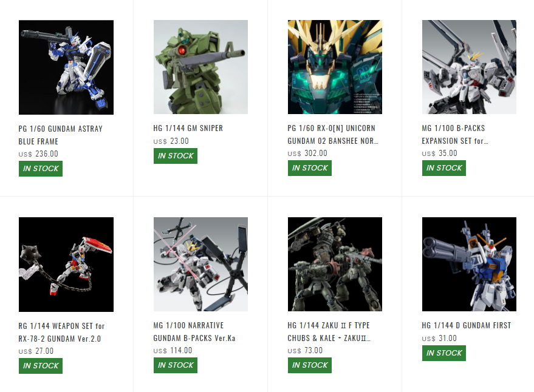The image size is (534, 392).
Task: Click IN STOCK badge under D Gundam First
Action: (x=443, y=353)
